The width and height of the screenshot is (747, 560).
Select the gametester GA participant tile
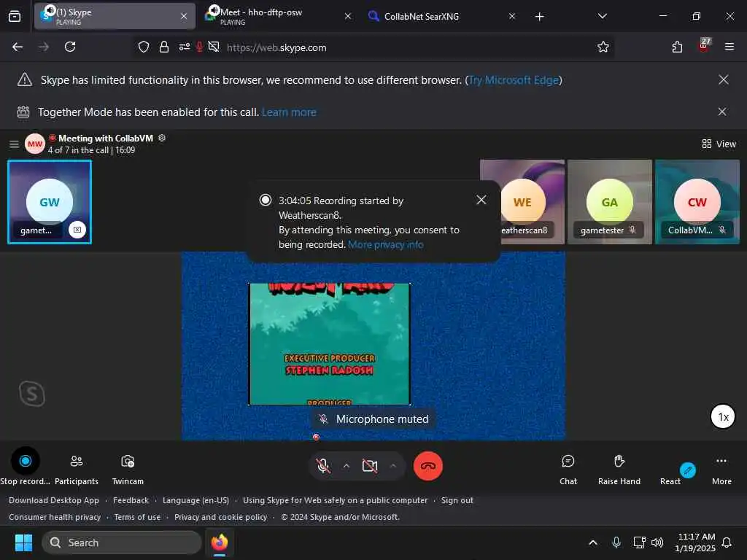610,202
